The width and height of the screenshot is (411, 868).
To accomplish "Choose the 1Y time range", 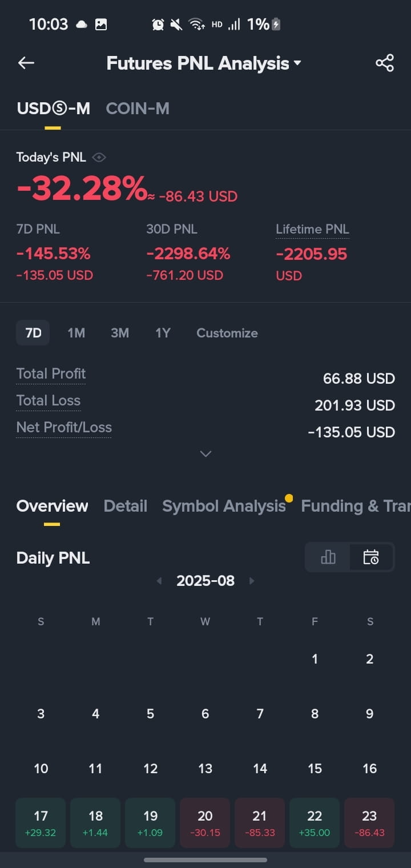I will coord(163,333).
